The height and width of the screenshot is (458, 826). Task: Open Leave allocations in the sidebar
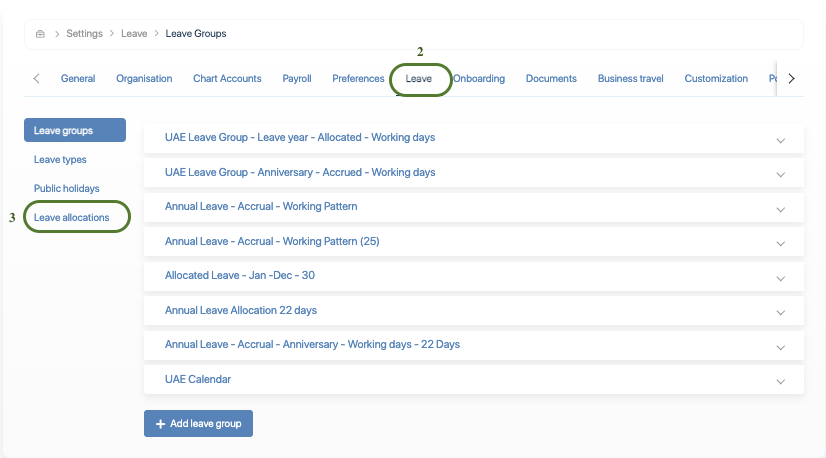tap(72, 217)
